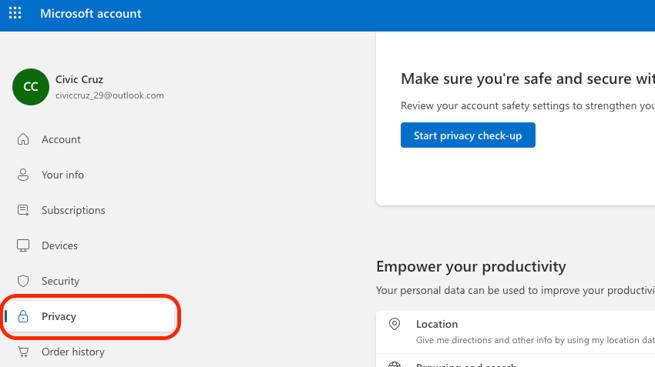This screenshot has width=655, height=367.
Task: Click the Give me directions description text
Action: (535, 340)
